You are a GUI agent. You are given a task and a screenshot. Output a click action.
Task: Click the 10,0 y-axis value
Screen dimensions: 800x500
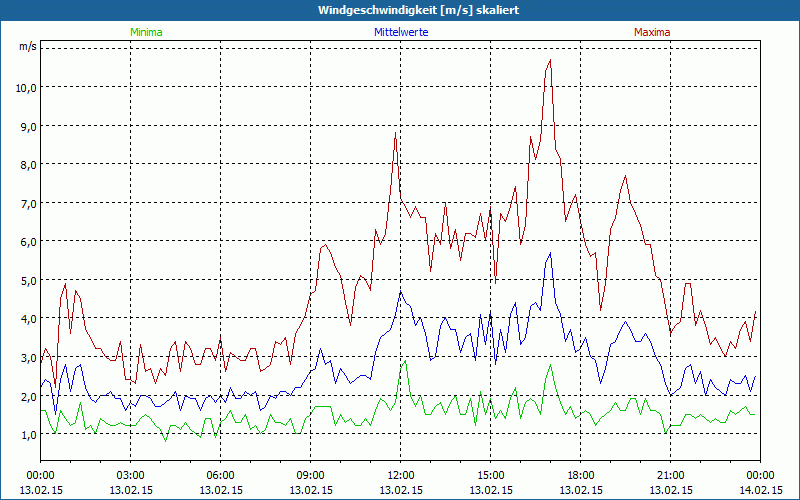26,88
